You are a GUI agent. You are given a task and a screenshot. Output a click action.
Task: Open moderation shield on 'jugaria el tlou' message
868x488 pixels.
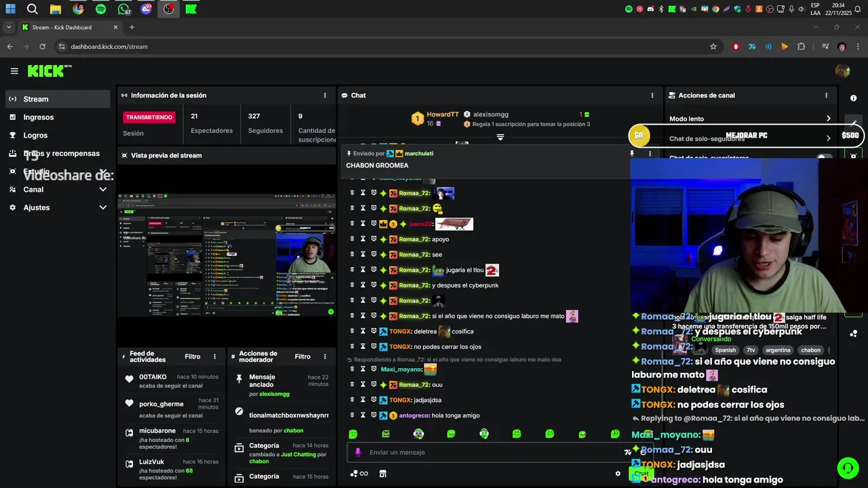pos(374,270)
